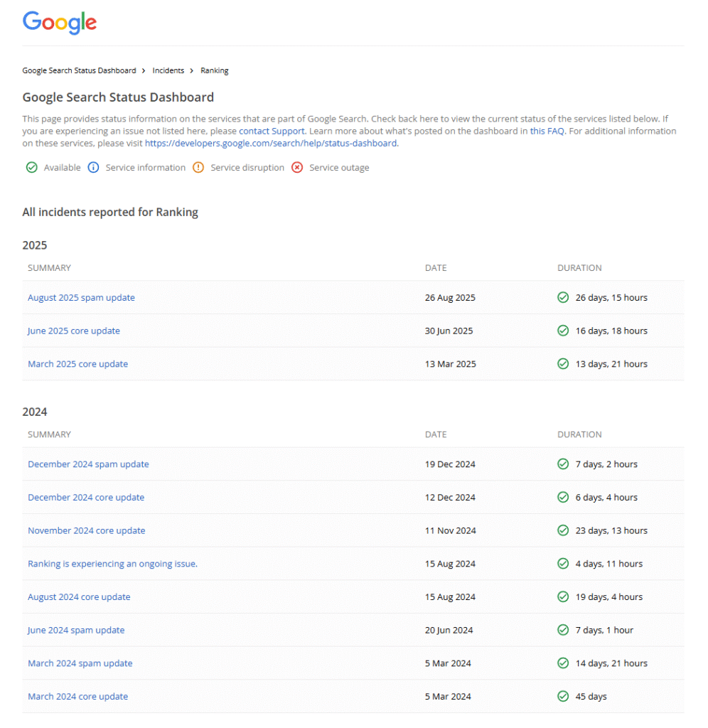
Task: Click the contact Support link
Action: (271, 131)
